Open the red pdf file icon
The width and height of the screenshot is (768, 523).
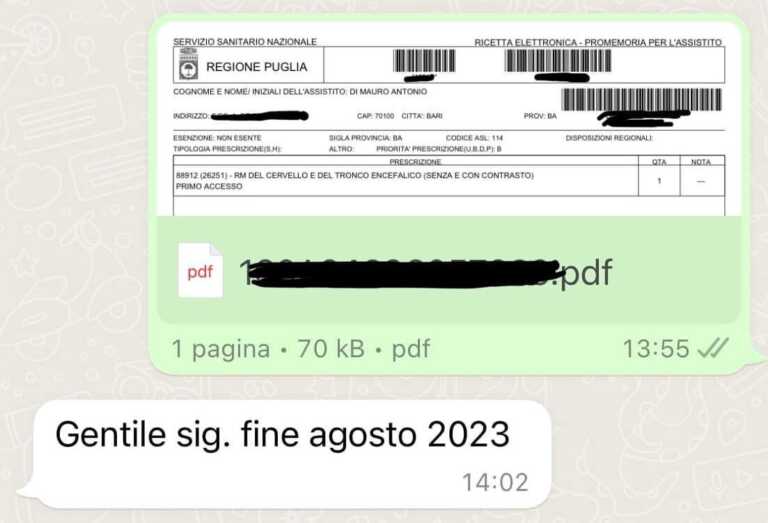(x=200, y=270)
